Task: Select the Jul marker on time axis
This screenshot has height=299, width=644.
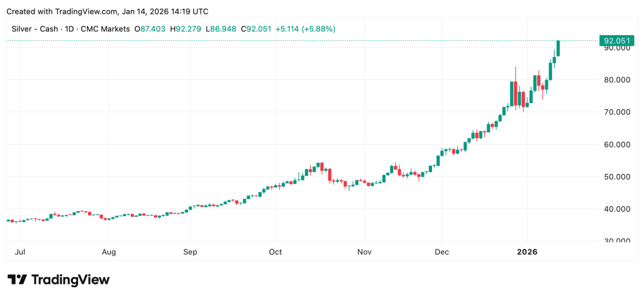Action: click(19, 252)
